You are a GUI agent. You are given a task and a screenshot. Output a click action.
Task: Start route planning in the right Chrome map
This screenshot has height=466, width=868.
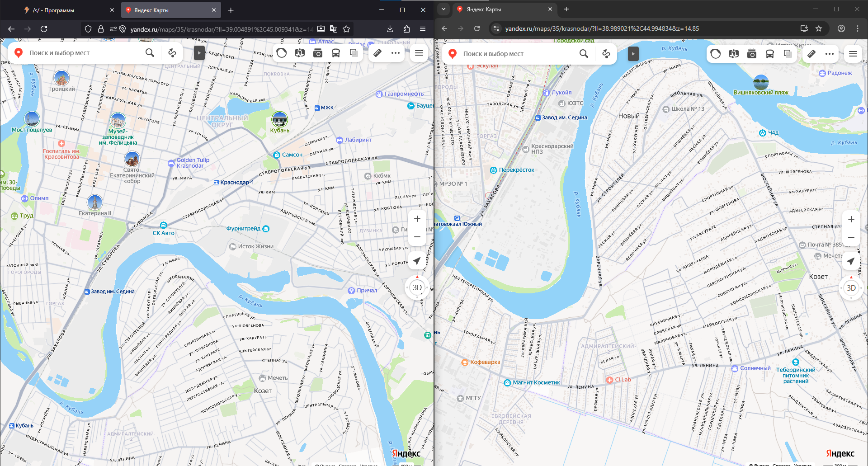pyautogui.click(x=606, y=54)
